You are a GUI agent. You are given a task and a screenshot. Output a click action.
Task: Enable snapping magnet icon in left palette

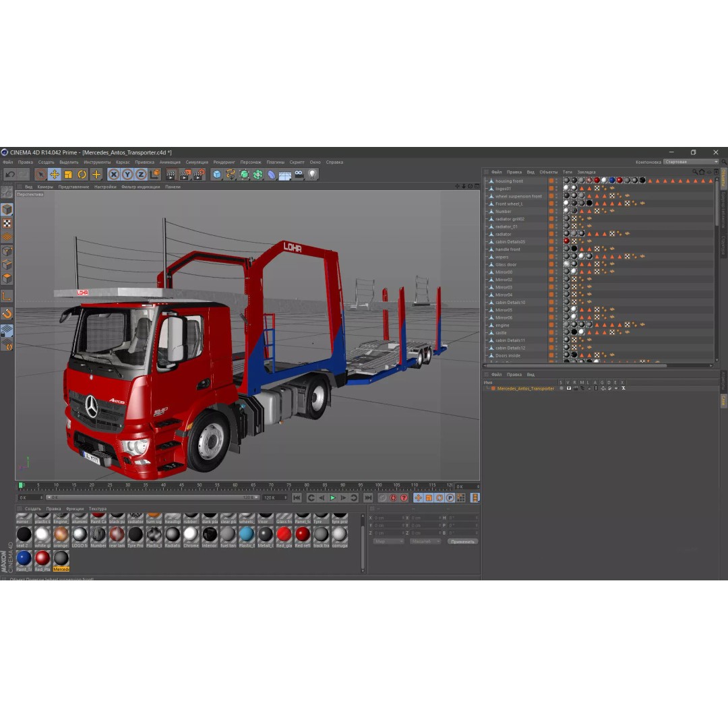click(x=7, y=314)
